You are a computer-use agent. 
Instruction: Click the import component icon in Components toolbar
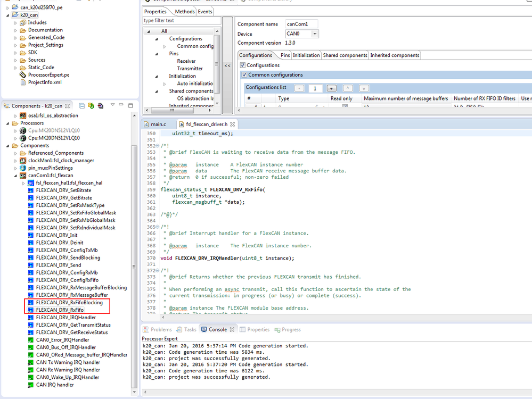[101, 106]
